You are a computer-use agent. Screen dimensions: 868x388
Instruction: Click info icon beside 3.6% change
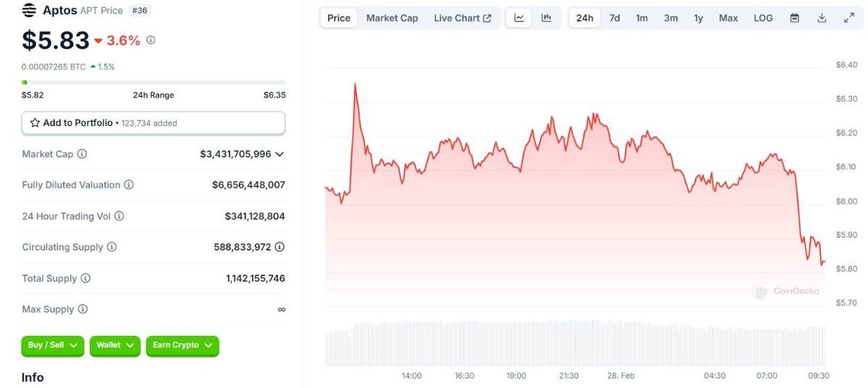point(150,41)
